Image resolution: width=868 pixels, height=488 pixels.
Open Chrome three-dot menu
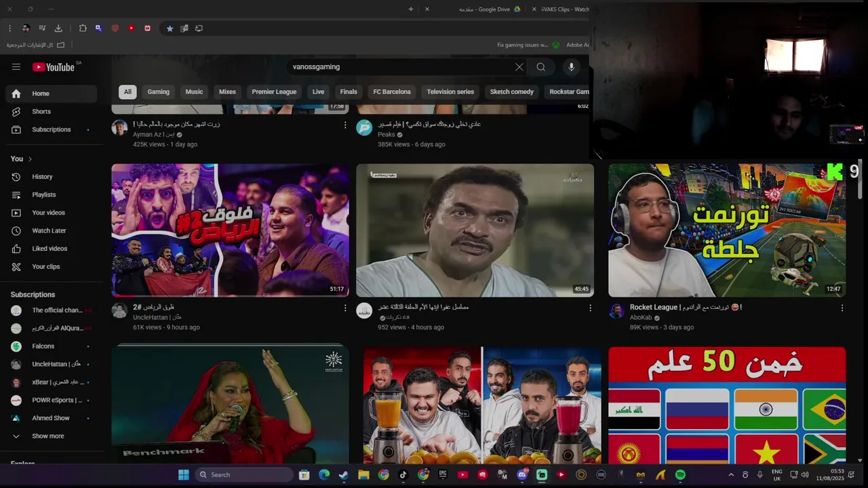(9, 28)
